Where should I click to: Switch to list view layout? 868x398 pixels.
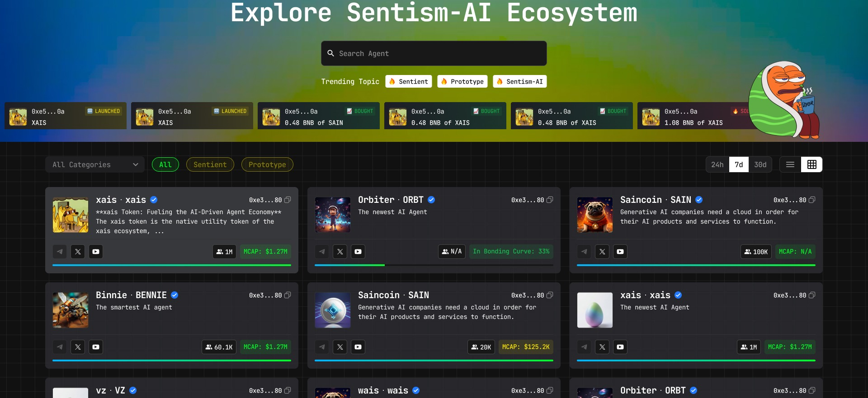790,164
